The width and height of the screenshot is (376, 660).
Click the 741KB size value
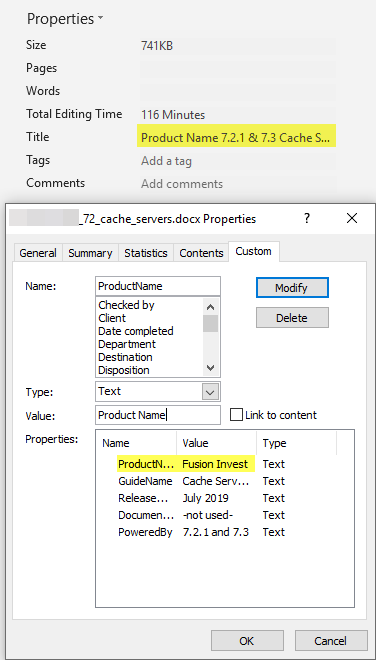(x=157, y=45)
